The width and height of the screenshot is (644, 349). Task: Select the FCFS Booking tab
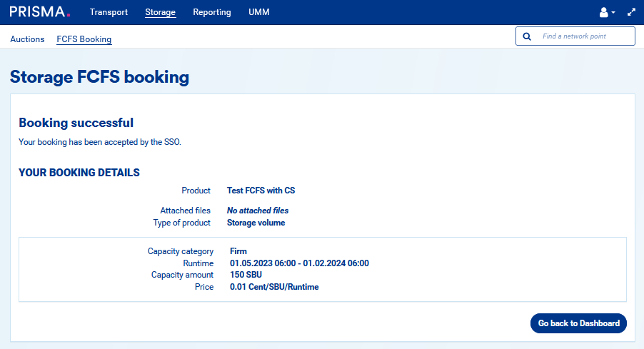click(x=84, y=39)
